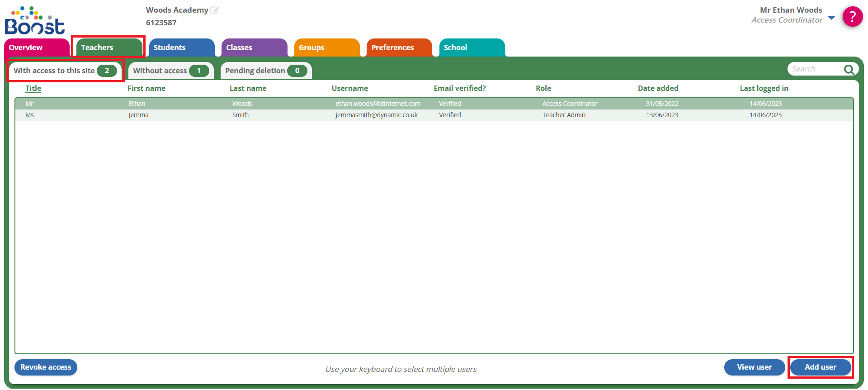Show the Pending deletion list
Image resolution: width=868 pixels, height=390 pixels.
click(x=265, y=71)
